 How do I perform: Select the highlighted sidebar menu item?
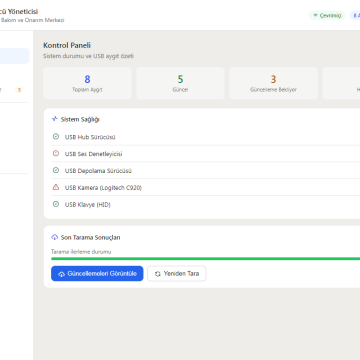tap(14, 56)
